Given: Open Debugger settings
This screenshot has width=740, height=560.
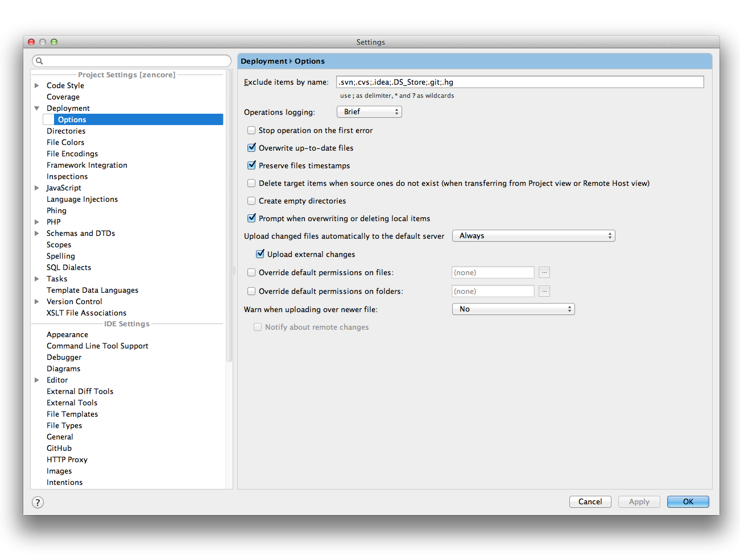Looking at the screenshot, I should (64, 357).
